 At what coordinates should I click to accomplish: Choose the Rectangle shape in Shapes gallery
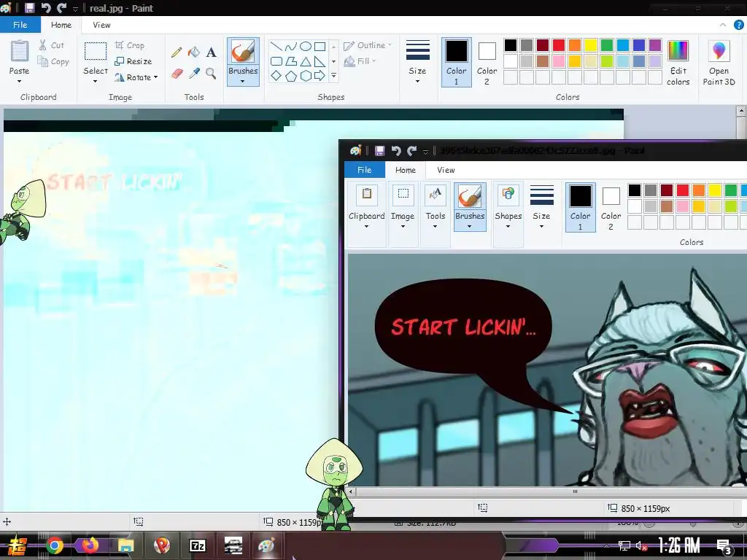click(320, 46)
